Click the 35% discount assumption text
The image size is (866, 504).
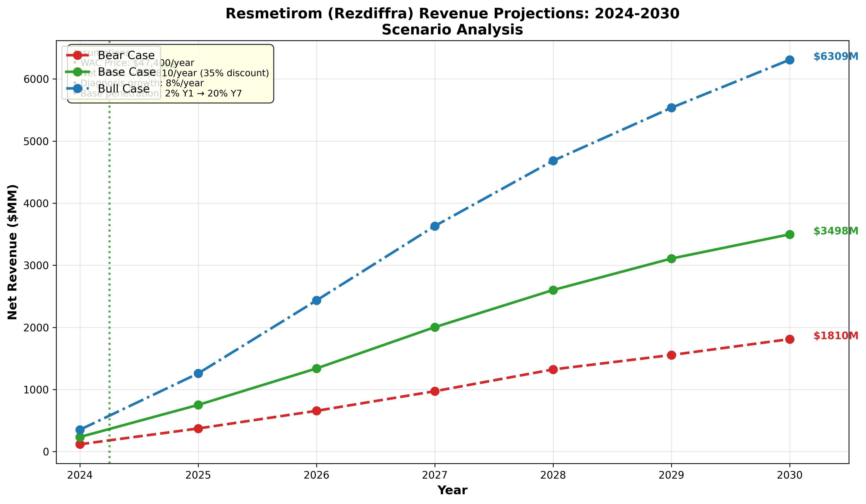pyautogui.click(x=235, y=73)
